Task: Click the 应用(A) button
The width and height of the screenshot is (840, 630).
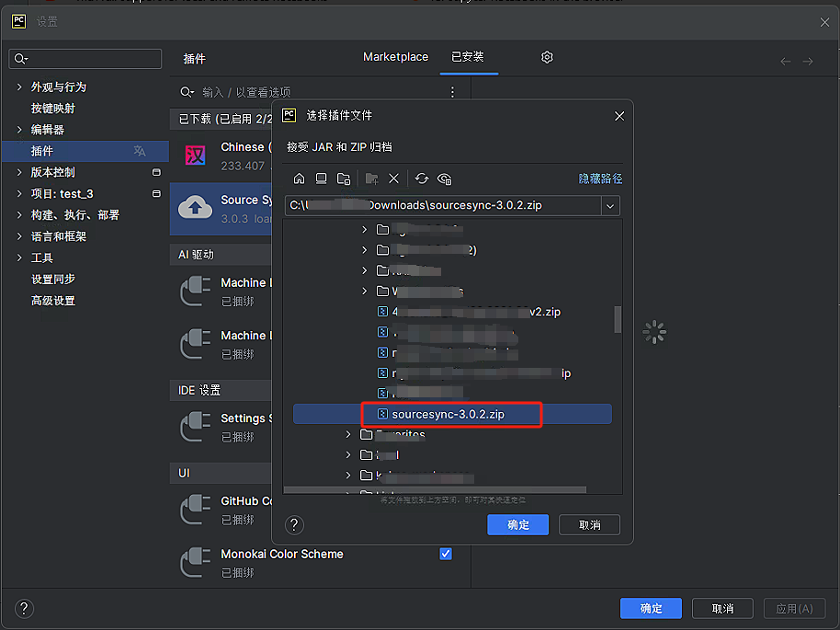Action: (794, 609)
